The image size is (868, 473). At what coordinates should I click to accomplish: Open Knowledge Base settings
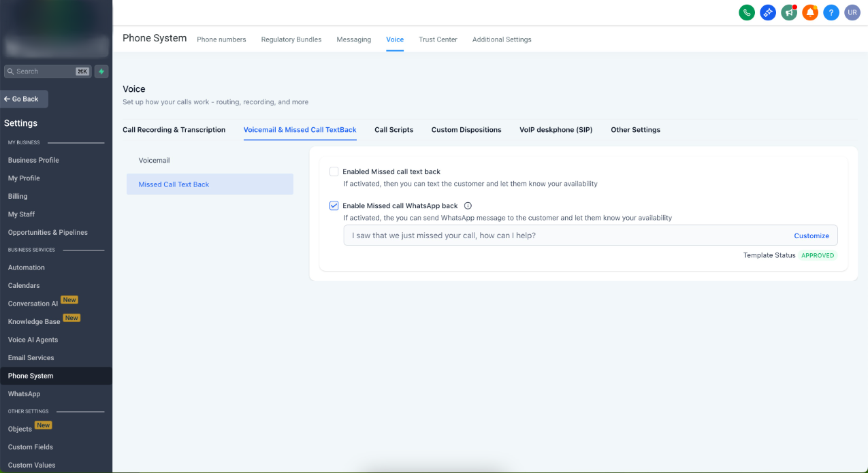tap(34, 322)
